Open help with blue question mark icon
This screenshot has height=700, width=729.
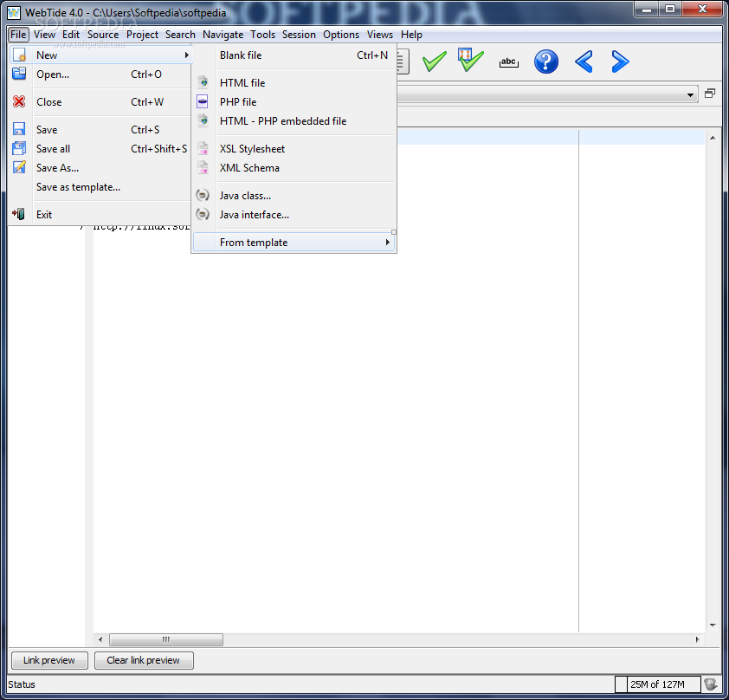pos(545,62)
